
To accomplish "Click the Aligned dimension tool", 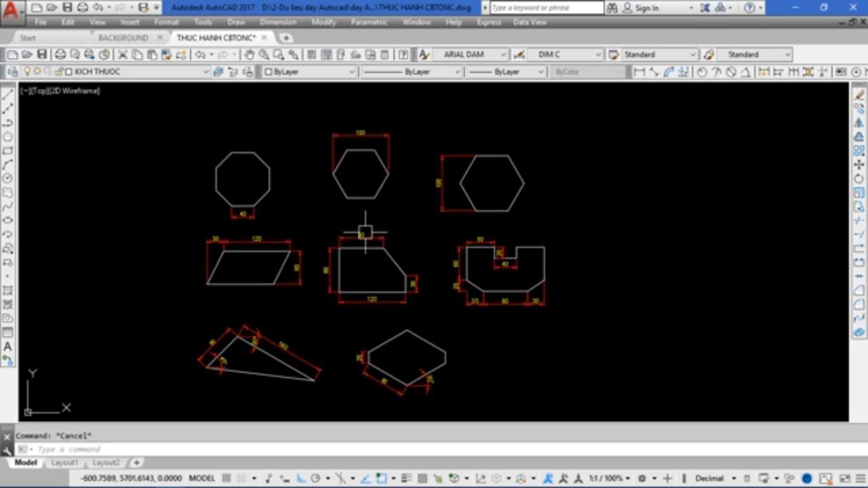I will point(654,71).
